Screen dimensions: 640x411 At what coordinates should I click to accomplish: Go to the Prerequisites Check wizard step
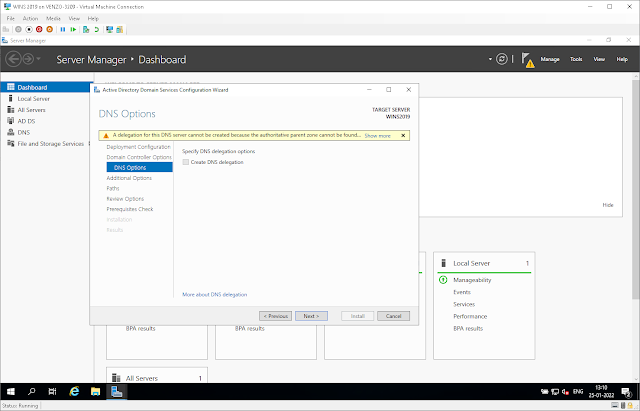(130, 209)
